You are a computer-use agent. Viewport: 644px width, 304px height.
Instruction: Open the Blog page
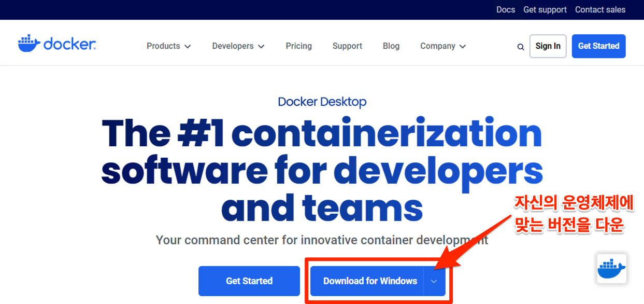coord(391,46)
